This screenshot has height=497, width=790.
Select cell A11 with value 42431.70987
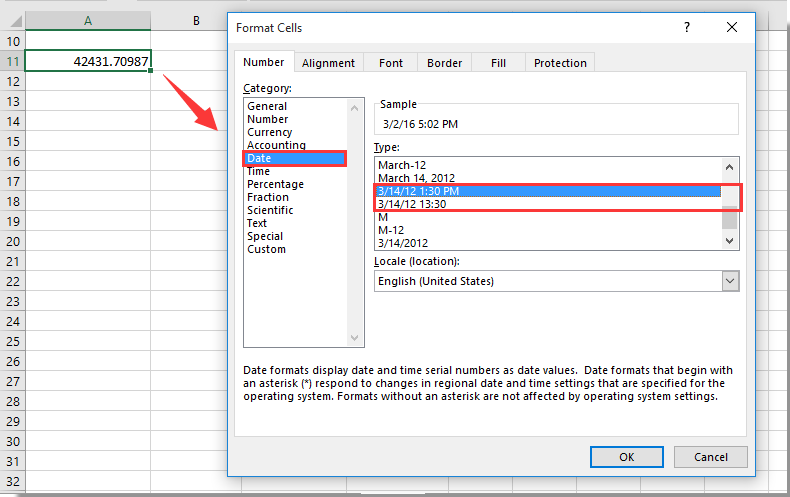(88, 61)
